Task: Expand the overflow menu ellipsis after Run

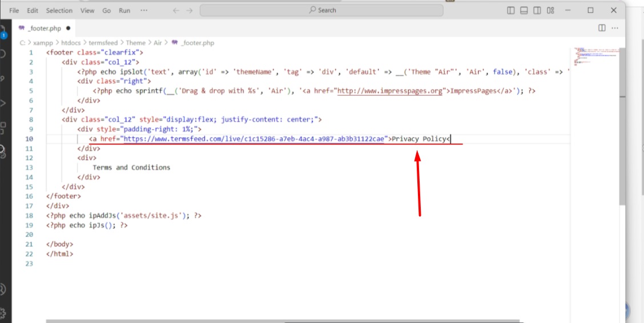Action: click(x=144, y=10)
